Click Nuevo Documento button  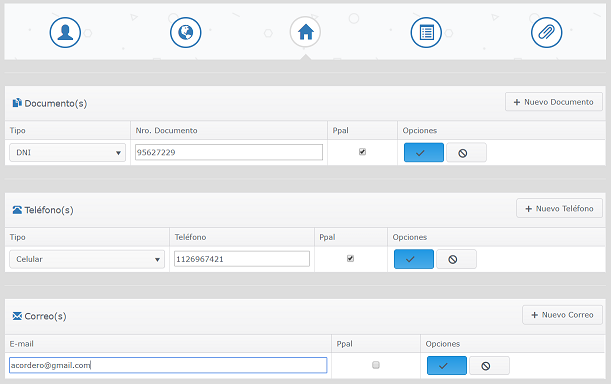pyautogui.click(x=554, y=102)
